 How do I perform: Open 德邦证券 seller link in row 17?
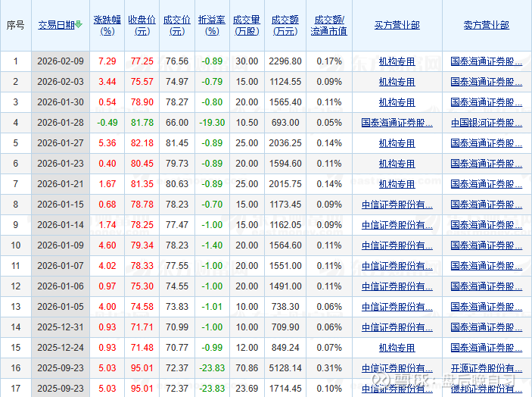[x=486, y=389]
